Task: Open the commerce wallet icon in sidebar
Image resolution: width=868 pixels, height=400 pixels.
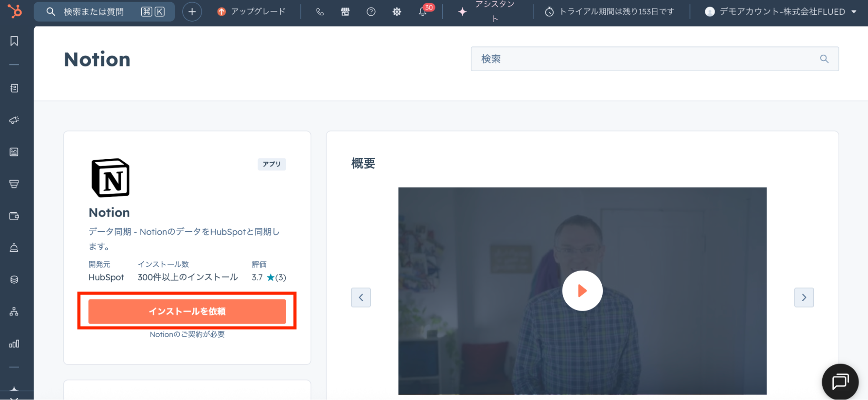Action: 14,216
